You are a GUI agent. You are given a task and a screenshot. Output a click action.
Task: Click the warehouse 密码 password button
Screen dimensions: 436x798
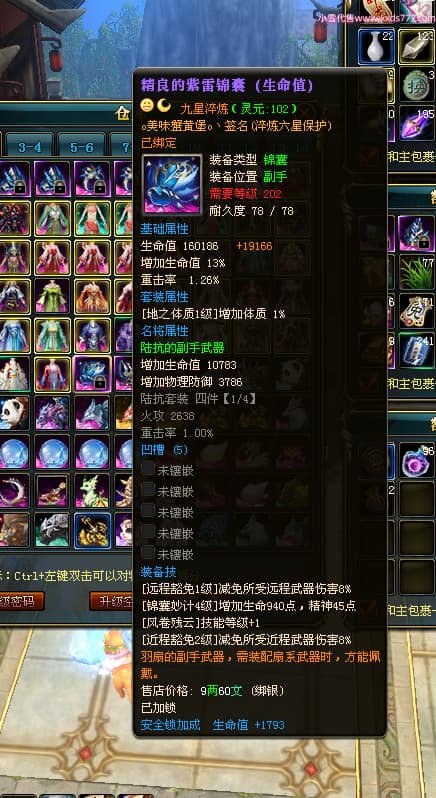point(20,602)
